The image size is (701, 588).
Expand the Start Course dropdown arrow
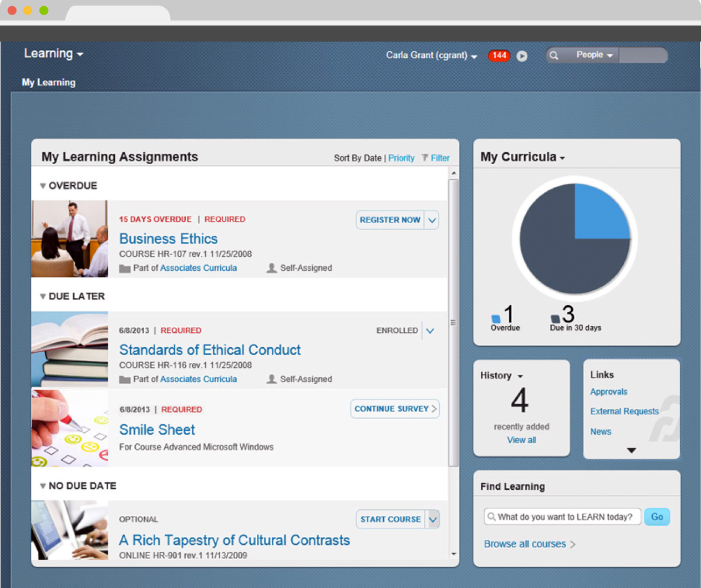433,519
